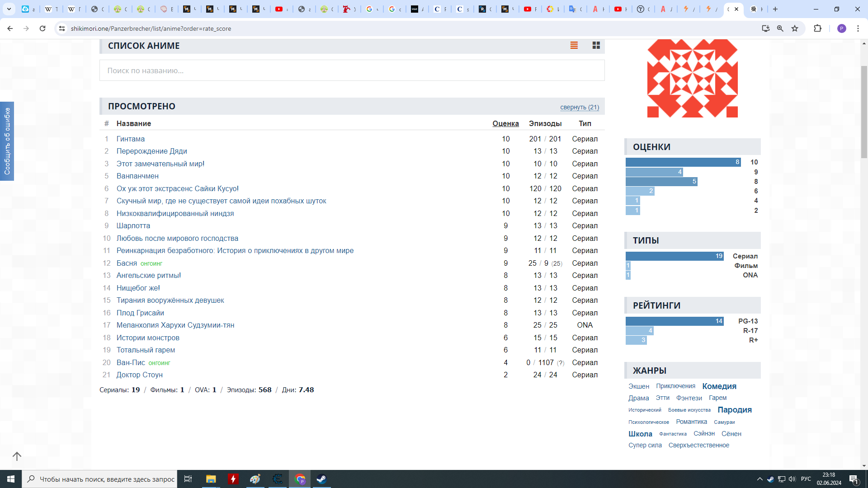
Task: Open Chrome's three-dot menu
Action: (858, 28)
